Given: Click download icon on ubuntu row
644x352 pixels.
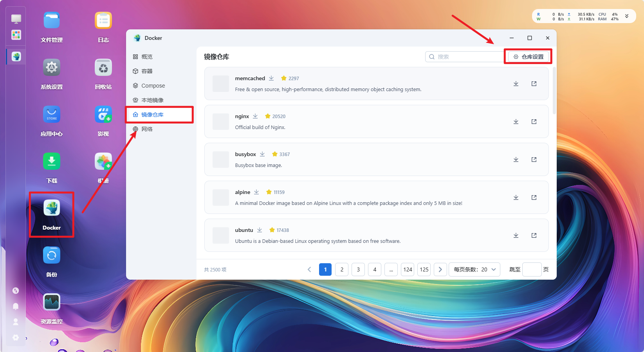Looking at the screenshot, I should click(x=516, y=235).
